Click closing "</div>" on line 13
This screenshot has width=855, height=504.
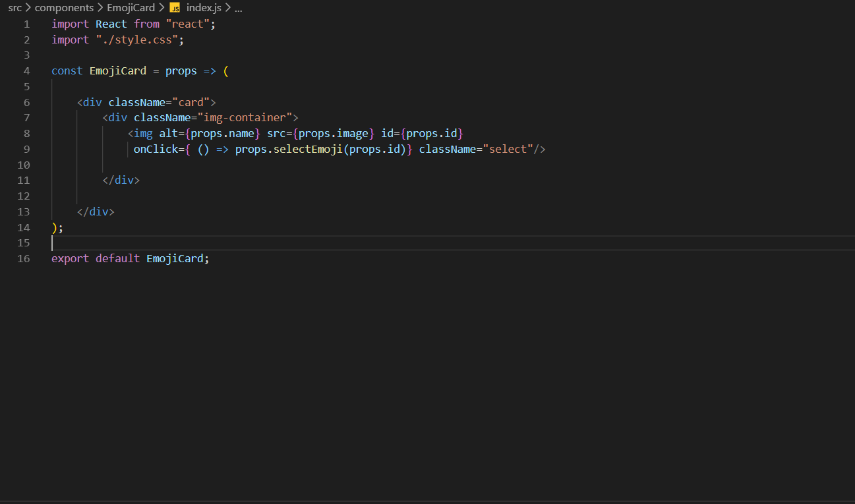tap(96, 211)
